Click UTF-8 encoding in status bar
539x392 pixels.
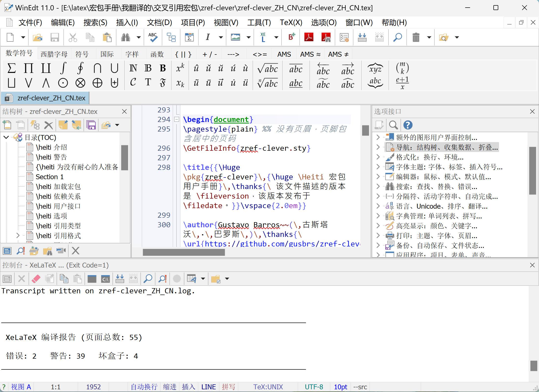314,387
